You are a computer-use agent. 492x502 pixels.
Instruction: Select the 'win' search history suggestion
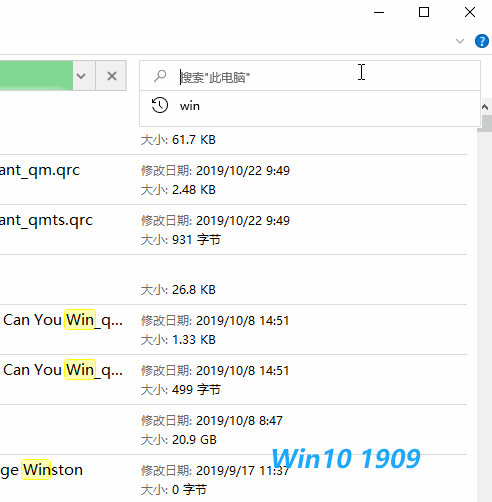310,106
